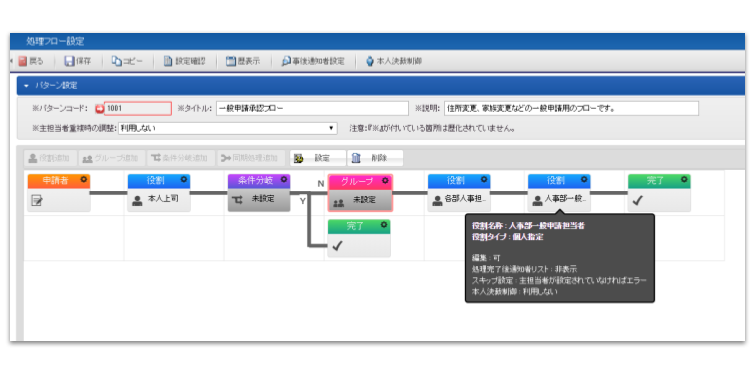Screen dimensions: 755x374
Task: Open gear on 条件分岐 node
Action: click(x=284, y=179)
